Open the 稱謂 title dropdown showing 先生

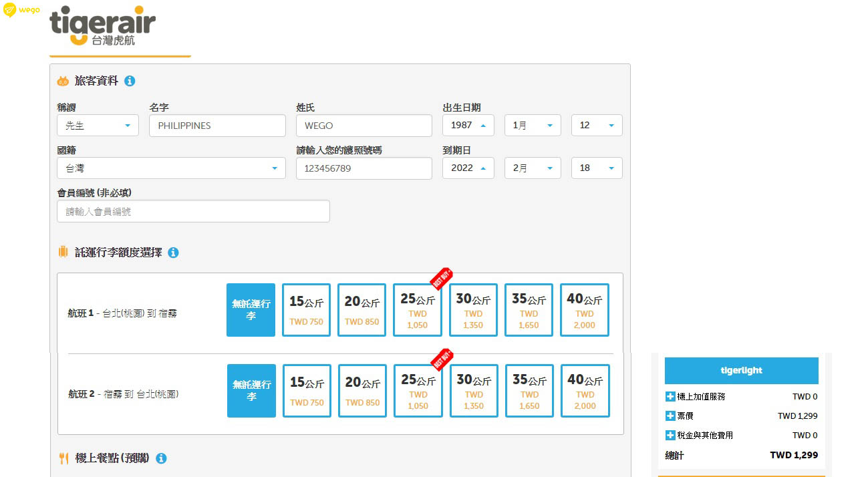98,126
